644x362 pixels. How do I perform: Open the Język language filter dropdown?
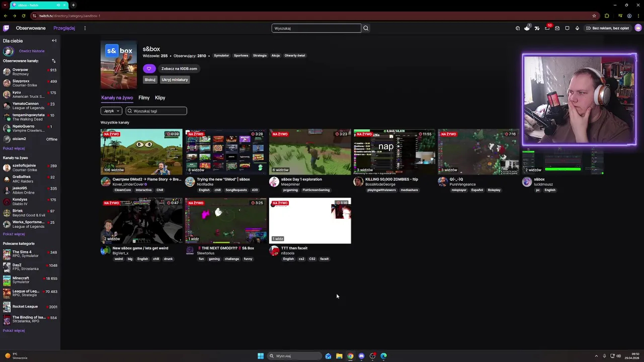[x=111, y=111]
